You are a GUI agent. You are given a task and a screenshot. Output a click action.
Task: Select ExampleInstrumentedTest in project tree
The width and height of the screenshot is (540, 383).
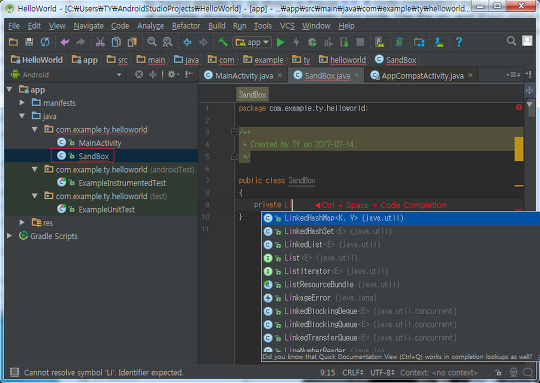point(122,183)
